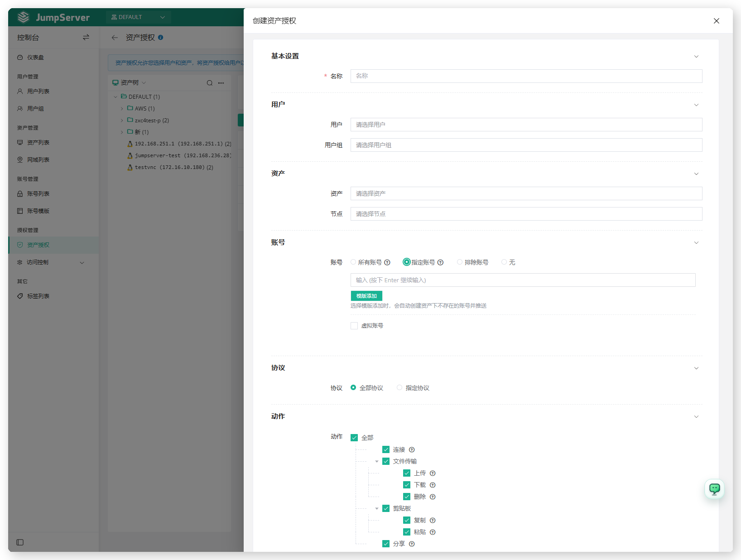The image size is (741, 560).
Task: Open the help icon next to 删除
Action: pos(433,497)
